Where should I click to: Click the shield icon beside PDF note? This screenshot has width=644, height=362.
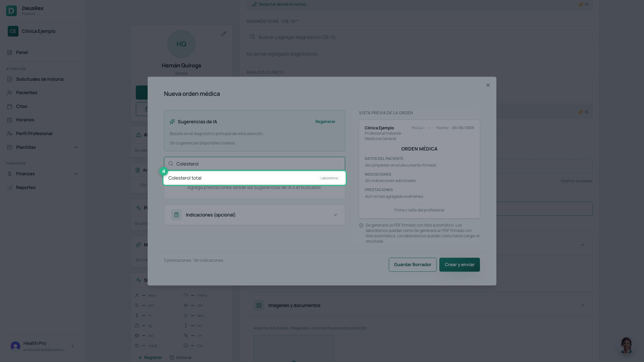pyautogui.click(x=361, y=226)
